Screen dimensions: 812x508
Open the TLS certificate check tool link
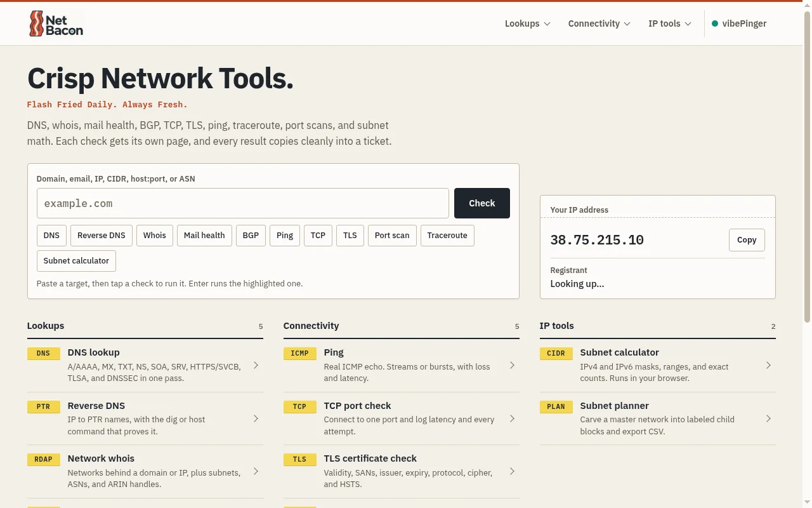coord(402,471)
